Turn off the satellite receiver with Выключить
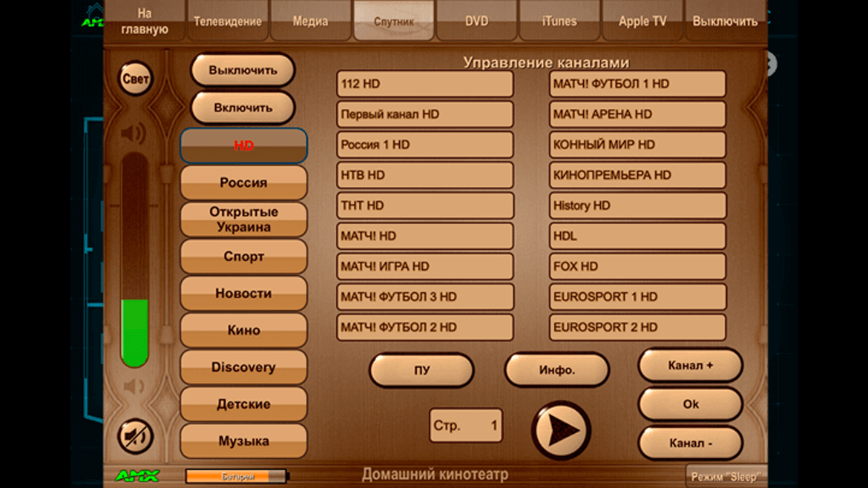The height and width of the screenshot is (488, 868). 243,71
